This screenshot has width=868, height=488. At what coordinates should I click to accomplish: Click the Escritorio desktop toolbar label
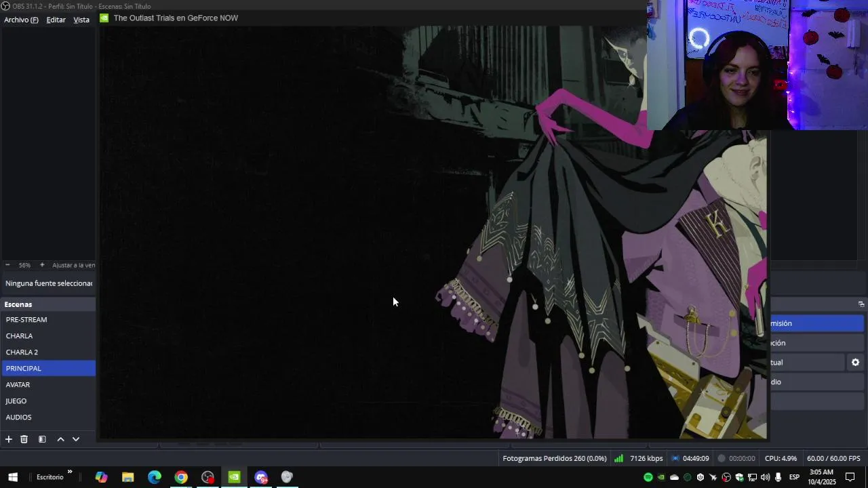pos(50,477)
